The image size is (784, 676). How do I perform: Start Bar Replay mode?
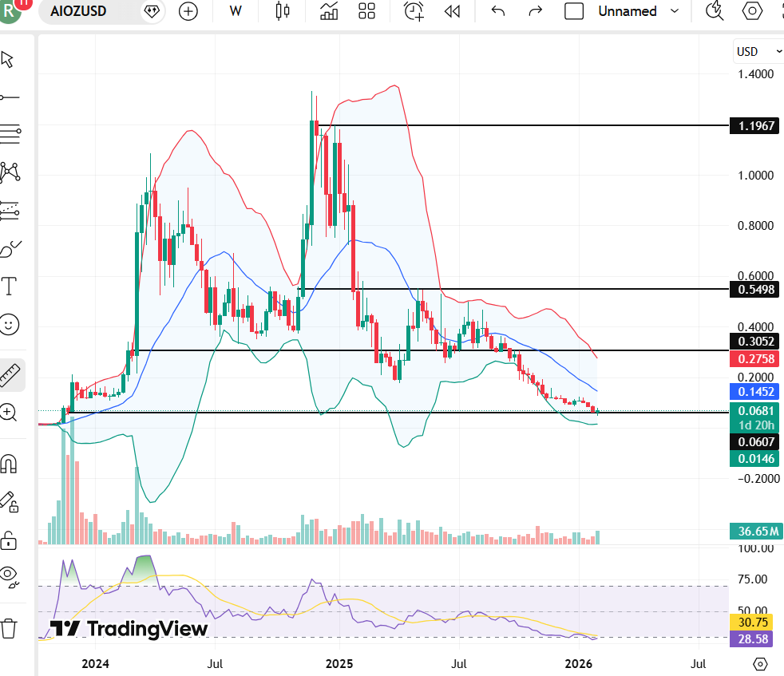point(452,12)
